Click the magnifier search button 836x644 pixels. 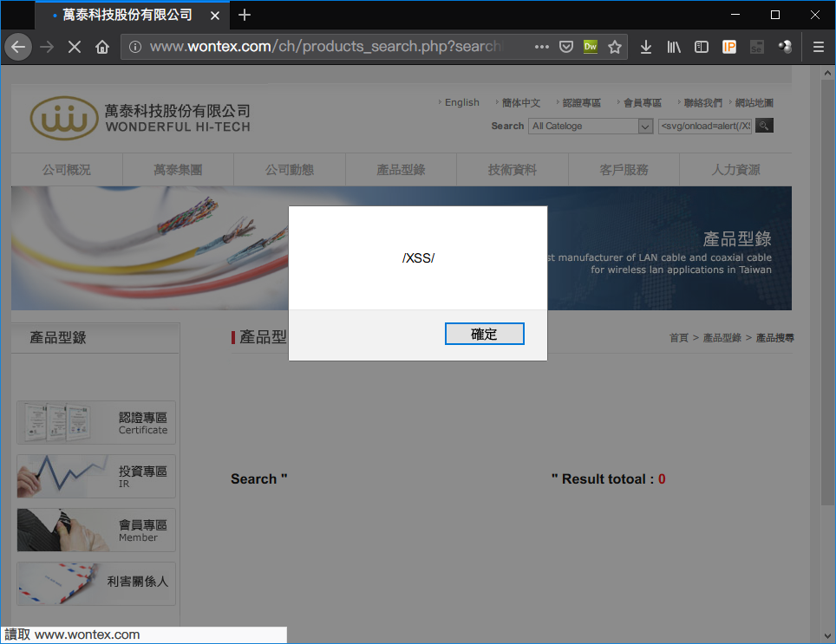pyautogui.click(x=764, y=126)
